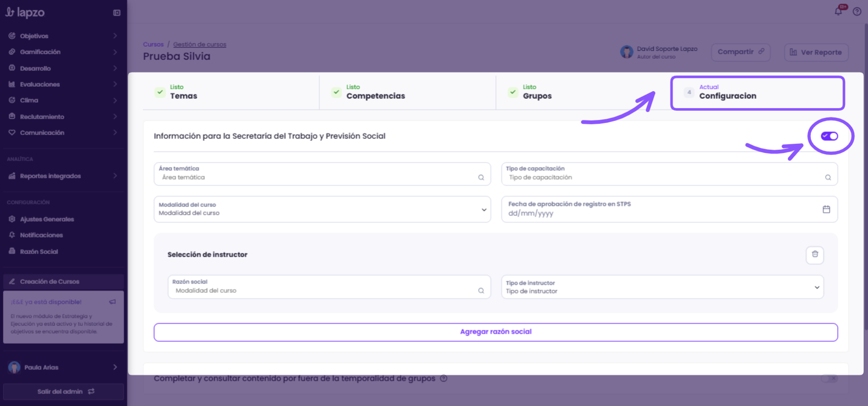Delete instructor selection with trash icon
The height and width of the screenshot is (406, 868).
815,255
